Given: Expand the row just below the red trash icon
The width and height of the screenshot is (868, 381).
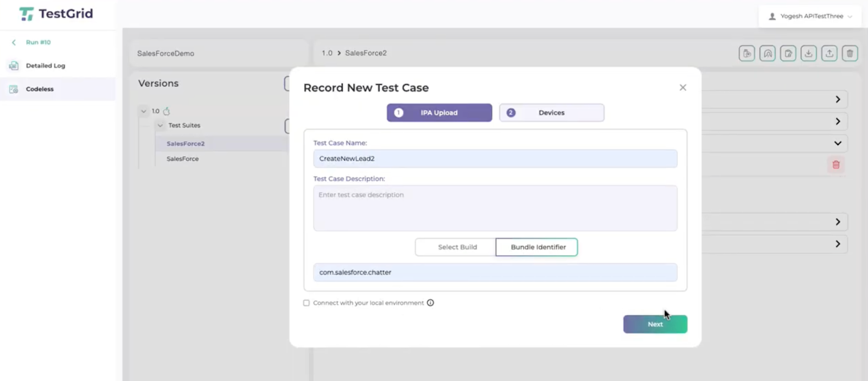Looking at the screenshot, I should pyautogui.click(x=838, y=222).
